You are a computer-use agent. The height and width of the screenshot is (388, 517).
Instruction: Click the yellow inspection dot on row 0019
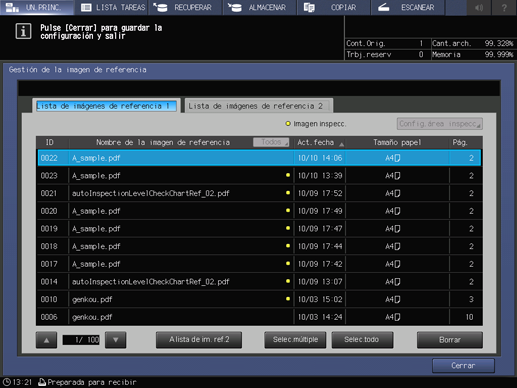click(288, 228)
